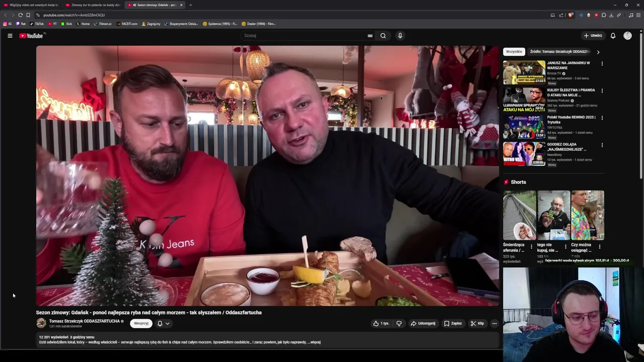
Task: Open the account avatar menu
Action: [x=627, y=36]
